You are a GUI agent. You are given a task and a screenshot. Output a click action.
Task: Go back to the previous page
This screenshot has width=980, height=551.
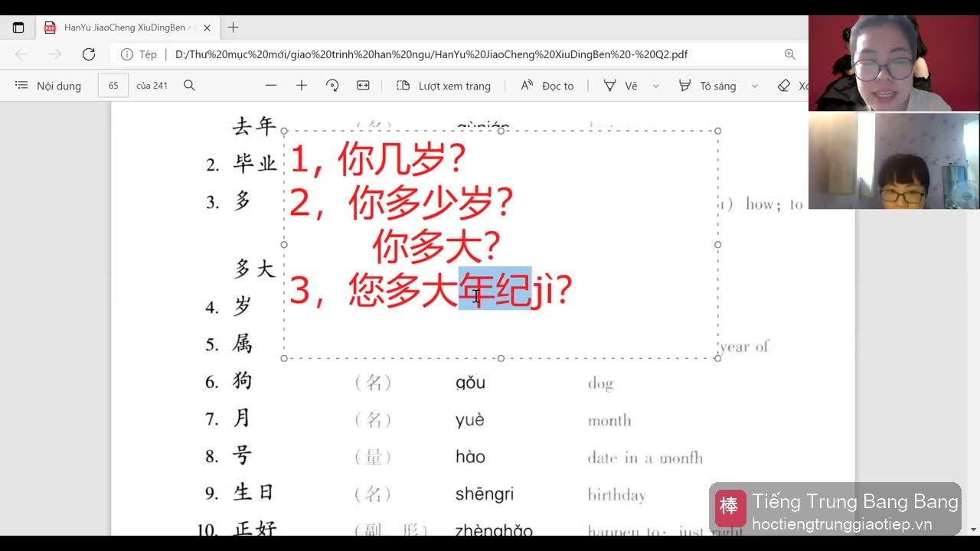21,54
